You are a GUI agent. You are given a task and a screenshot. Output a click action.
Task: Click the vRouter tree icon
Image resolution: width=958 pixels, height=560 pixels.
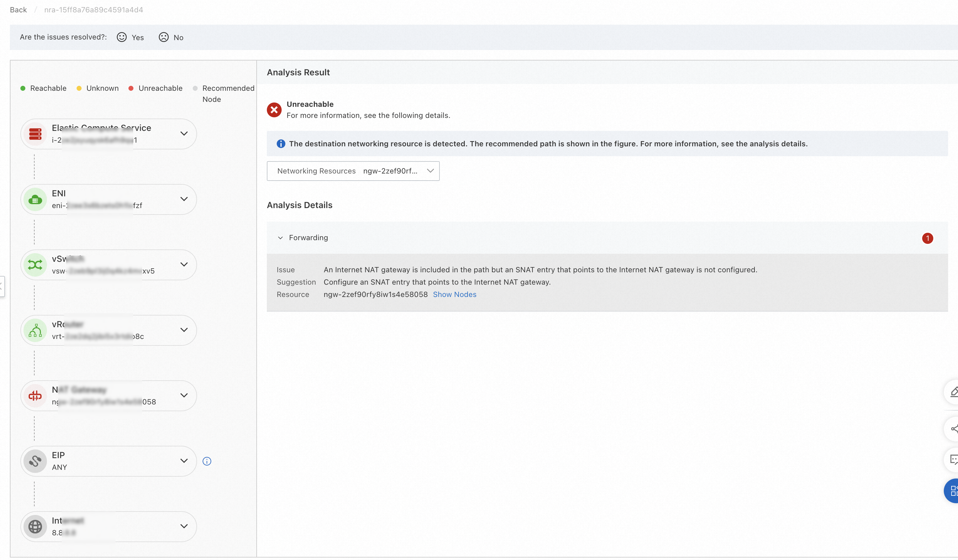[x=35, y=330]
